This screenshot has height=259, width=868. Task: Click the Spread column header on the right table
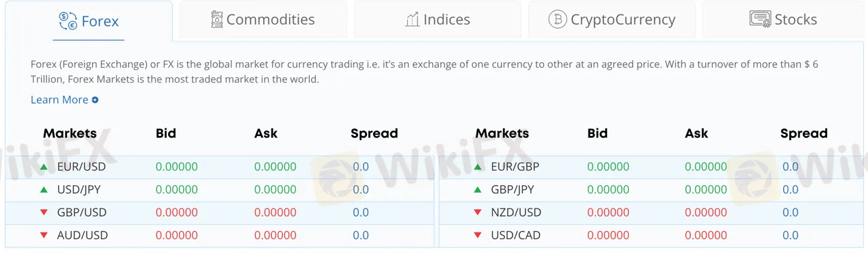(x=804, y=133)
